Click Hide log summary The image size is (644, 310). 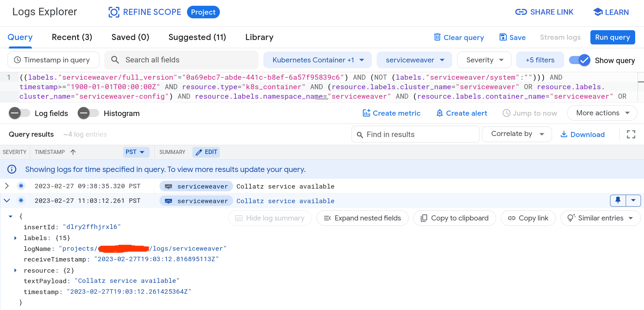coord(270,218)
